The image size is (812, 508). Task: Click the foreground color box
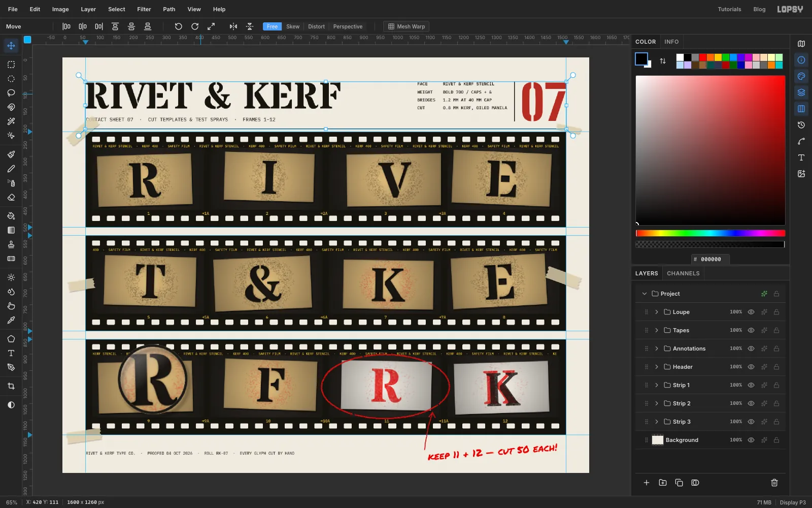pos(641,59)
